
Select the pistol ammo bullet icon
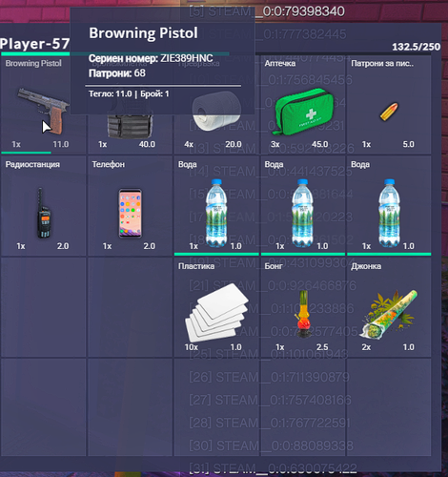[389, 112]
